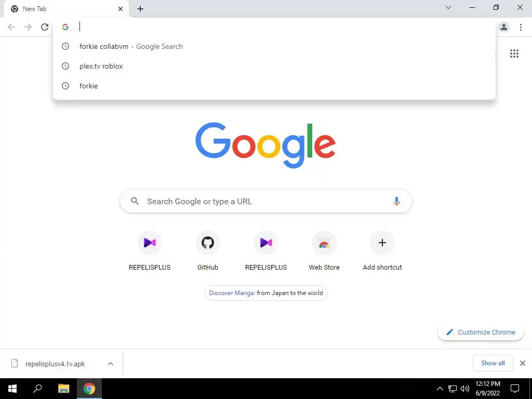Open the Windows notification center
This screenshot has height=399, width=532.
click(x=515, y=389)
